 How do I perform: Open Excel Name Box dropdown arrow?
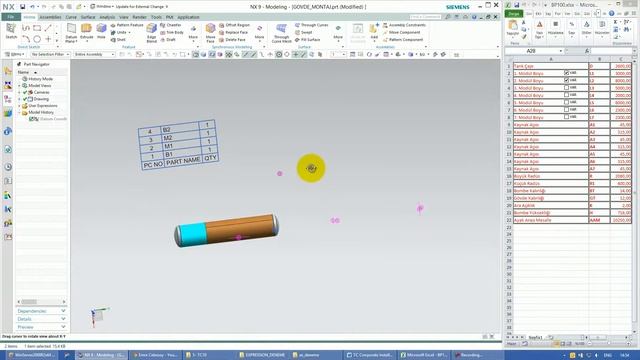point(561,51)
